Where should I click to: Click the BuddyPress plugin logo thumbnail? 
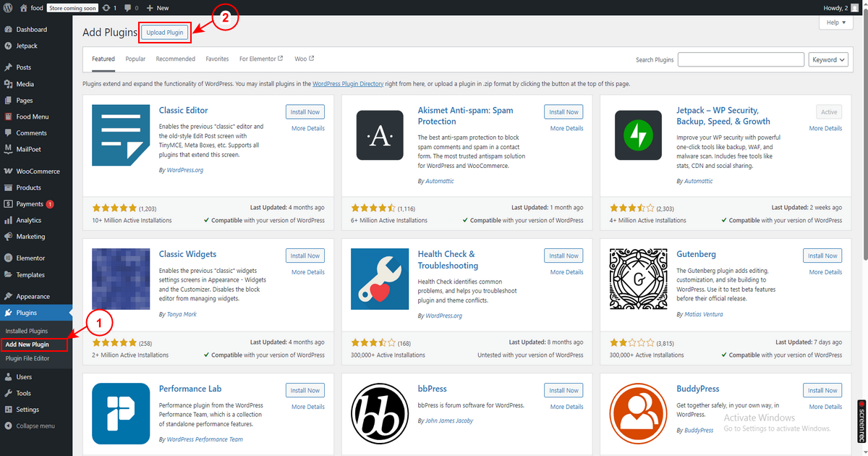[639, 414]
